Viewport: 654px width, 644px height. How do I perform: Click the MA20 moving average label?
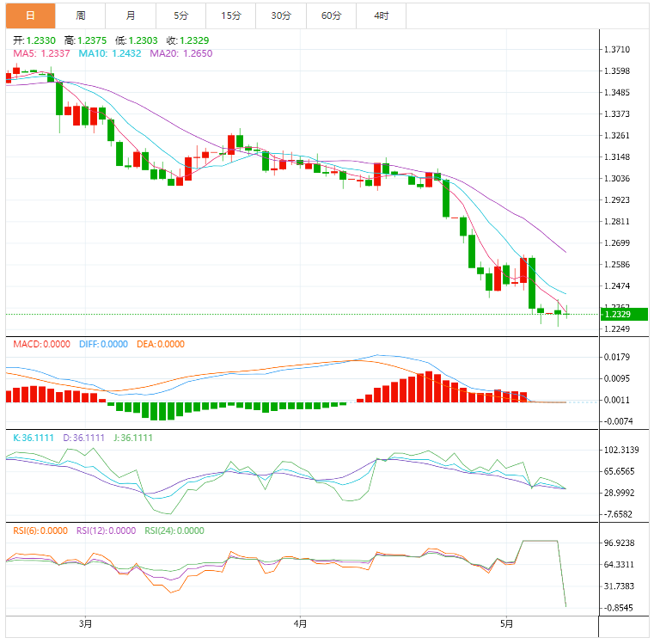pyautogui.click(x=181, y=53)
